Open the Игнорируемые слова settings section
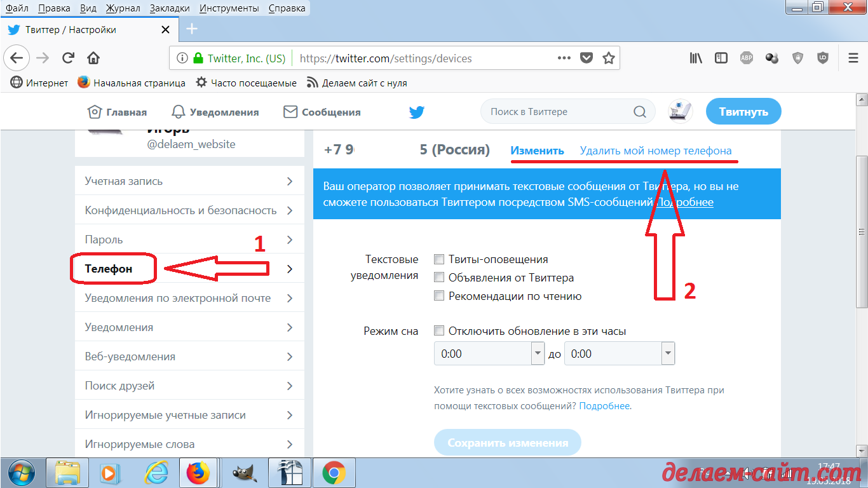 pyautogui.click(x=189, y=443)
